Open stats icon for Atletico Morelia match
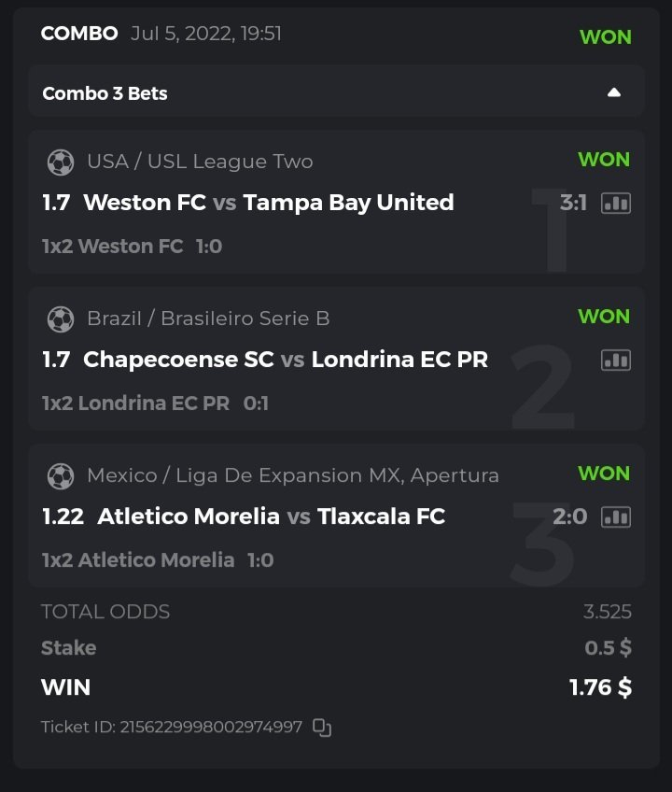 615,516
